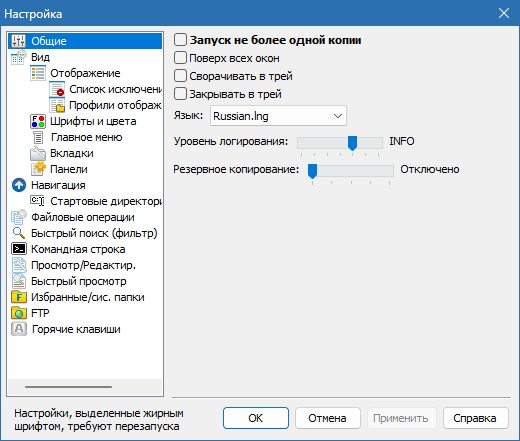The height and width of the screenshot is (441, 520).
Task: Click the Навигация arrow icon
Action: point(19,185)
